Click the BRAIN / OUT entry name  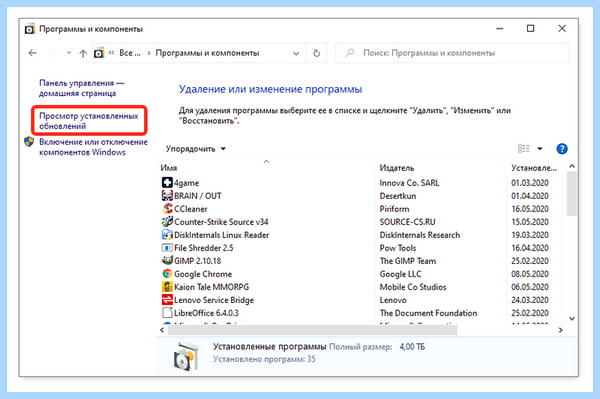pos(197,196)
